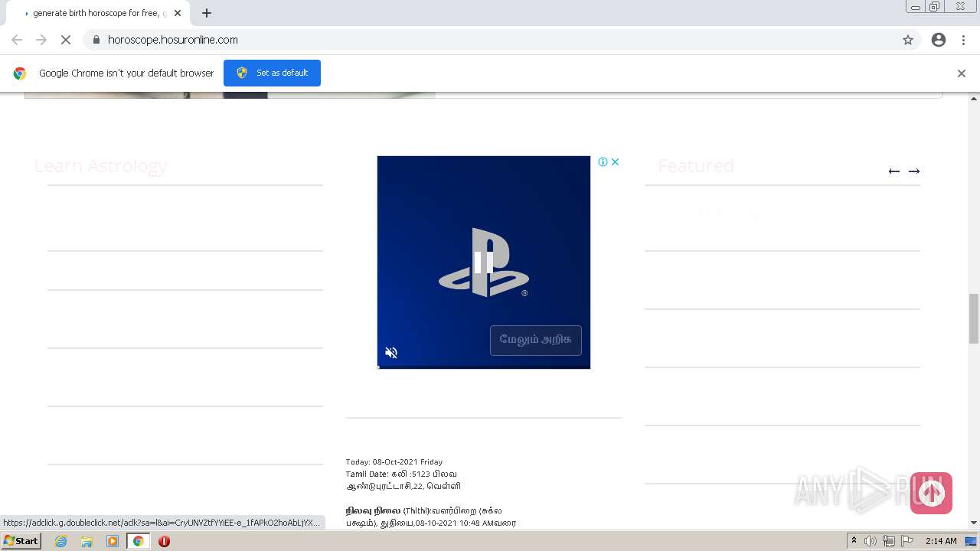Launch Internet Explorer from taskbar

[61, 541]
